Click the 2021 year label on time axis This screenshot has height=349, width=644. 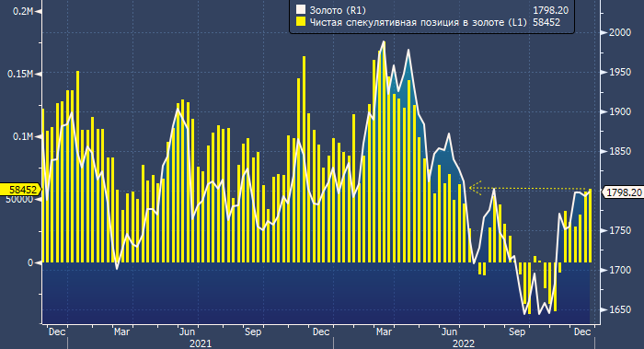[201, 343]
